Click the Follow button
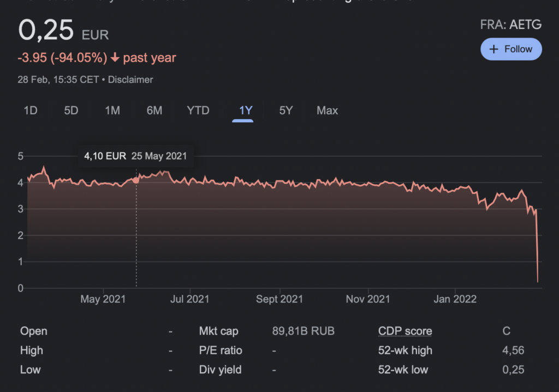559x392 pixels. pyautogui.click(x=511, y=49)
